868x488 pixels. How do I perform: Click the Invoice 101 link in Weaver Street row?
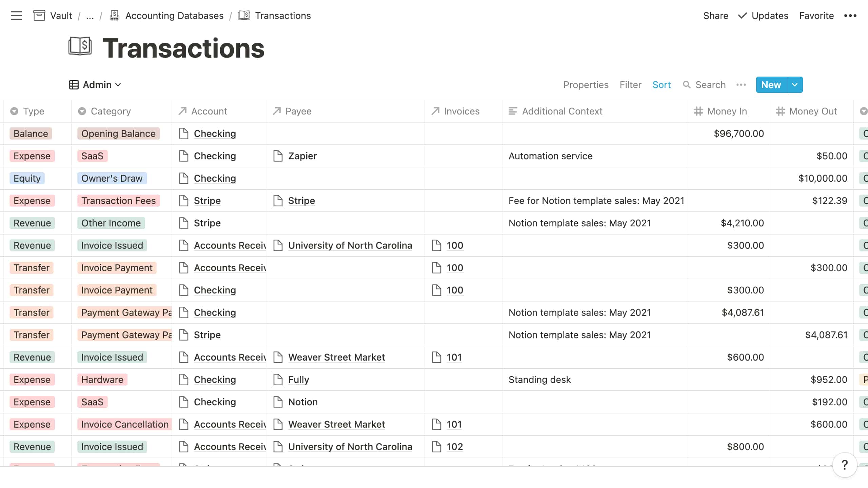coord(454,357)
